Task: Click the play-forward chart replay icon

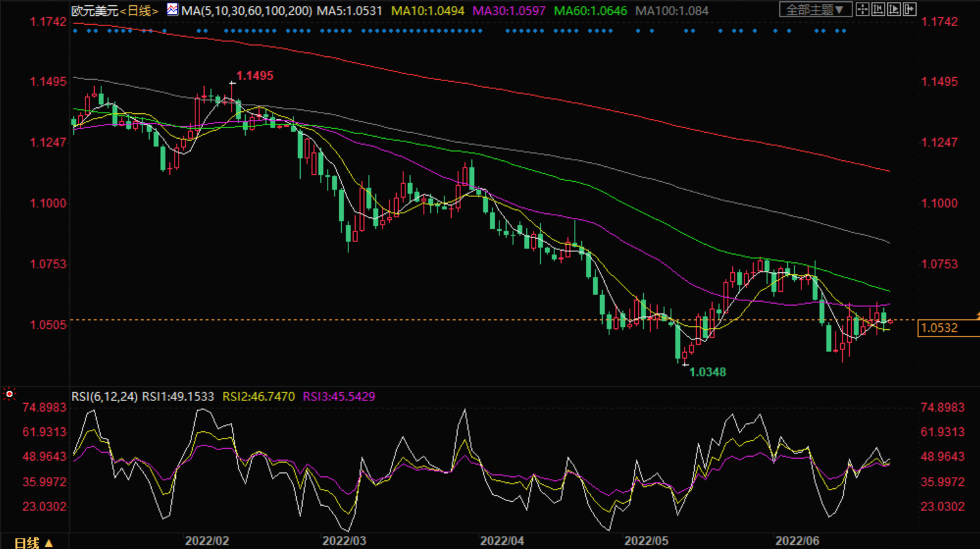Action: [x=894, y=10]
